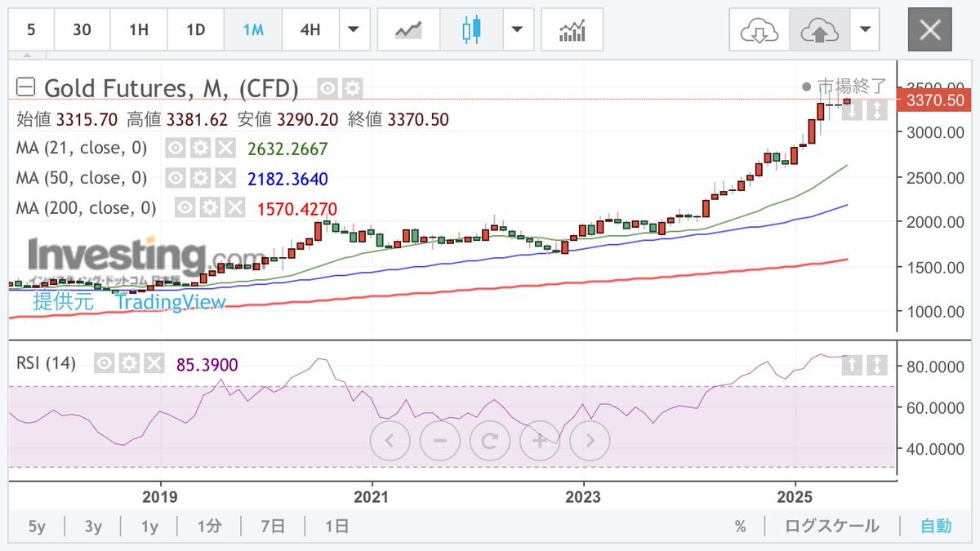Click the 2025 time axis label
Screen dimensions: 980x551
(795, 497)
